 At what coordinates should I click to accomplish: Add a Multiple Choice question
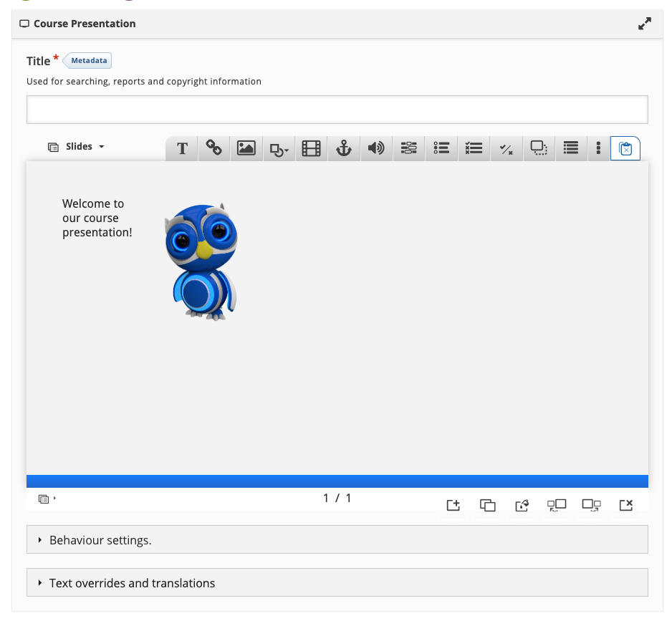tap(474, 148)
